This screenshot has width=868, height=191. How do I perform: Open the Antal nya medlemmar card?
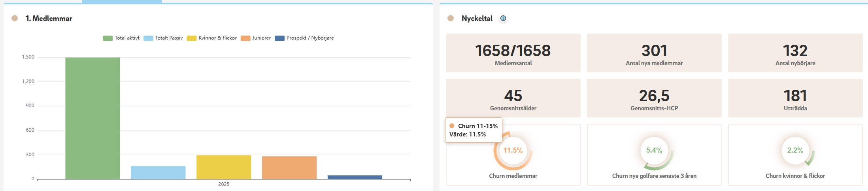pyautogui.click(x=654, y=53)
